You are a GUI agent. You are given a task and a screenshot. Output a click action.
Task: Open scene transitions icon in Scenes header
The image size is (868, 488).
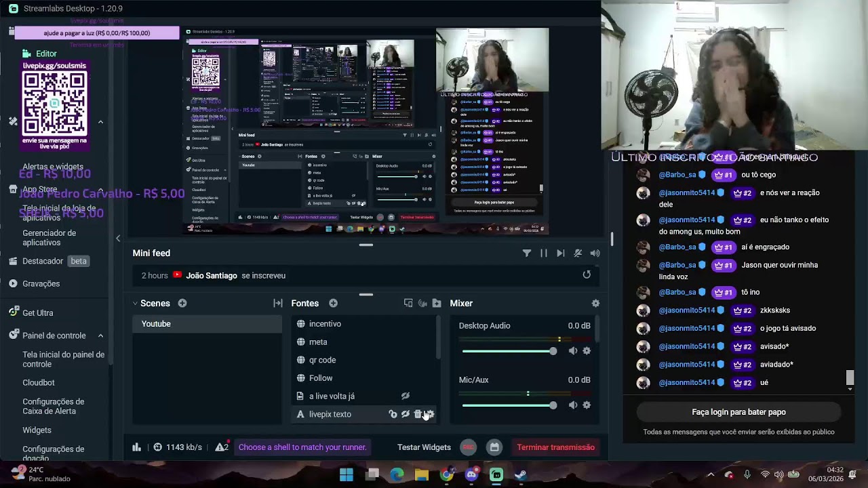pyautogui.click(x=278, y=303)
